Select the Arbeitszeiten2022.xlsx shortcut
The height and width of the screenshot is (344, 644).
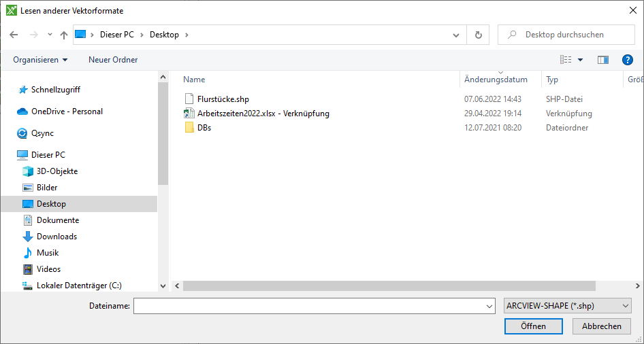(x=263, y=114)
